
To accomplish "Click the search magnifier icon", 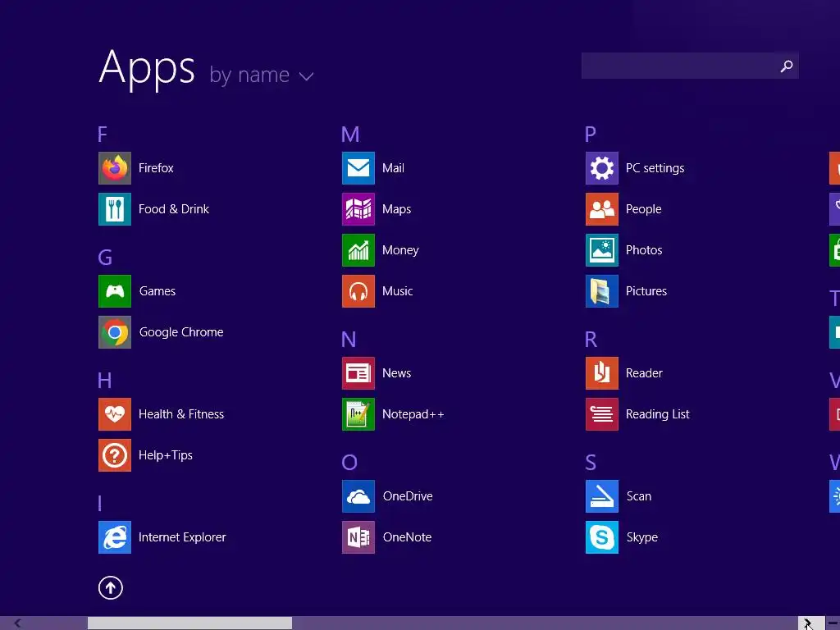I will 787,66.
